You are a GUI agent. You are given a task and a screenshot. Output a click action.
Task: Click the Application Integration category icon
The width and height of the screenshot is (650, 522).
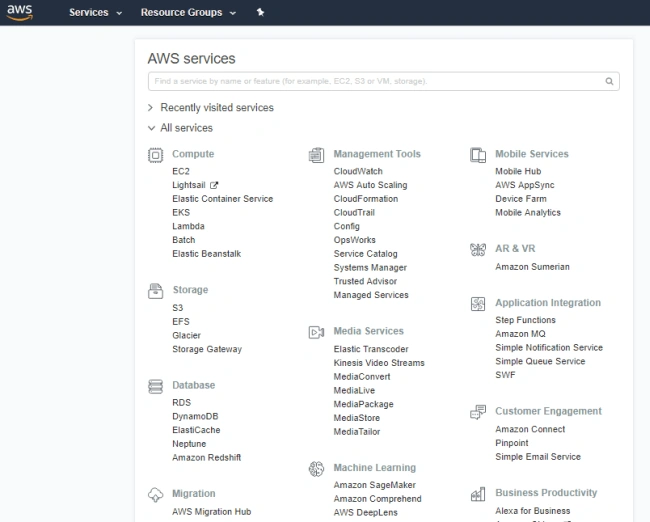(478, 304)
